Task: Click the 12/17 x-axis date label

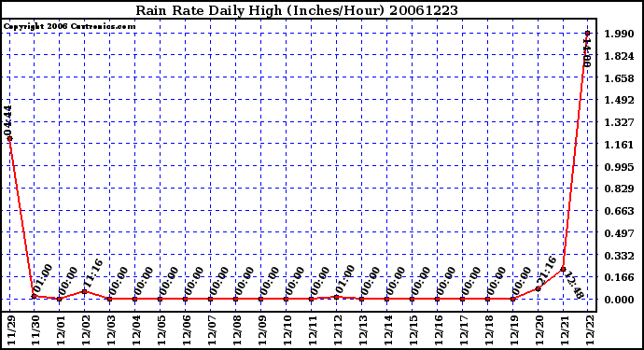Action: [465, 330]
